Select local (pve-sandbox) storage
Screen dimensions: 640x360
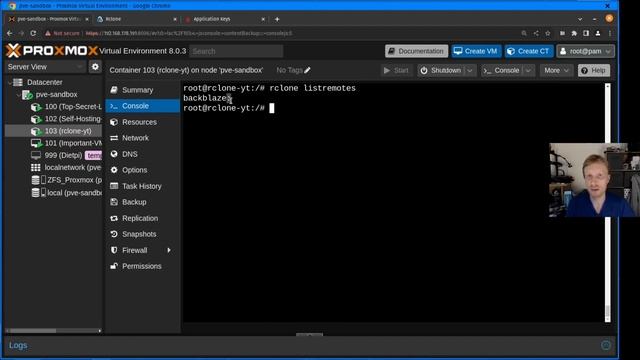74,193
